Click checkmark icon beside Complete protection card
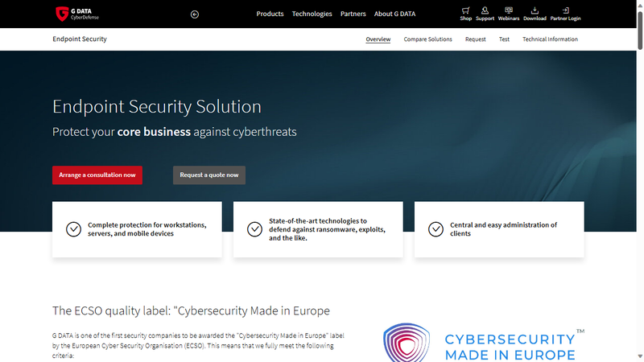The image size is (644, 362). tap(73, 229)
